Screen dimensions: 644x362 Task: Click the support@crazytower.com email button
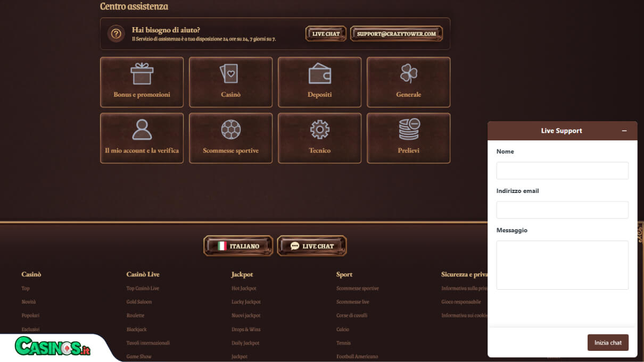(397, 34)
